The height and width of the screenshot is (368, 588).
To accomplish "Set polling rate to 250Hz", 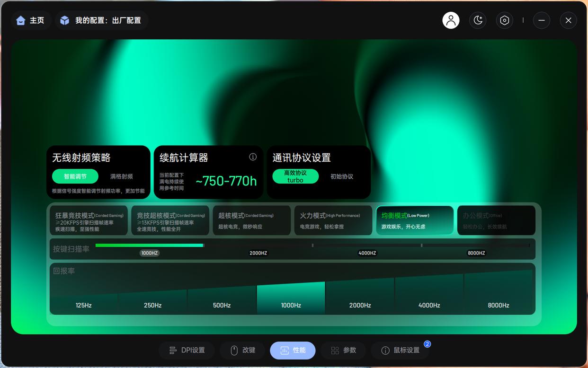I will pyautogui.click(x=153, y=303).
